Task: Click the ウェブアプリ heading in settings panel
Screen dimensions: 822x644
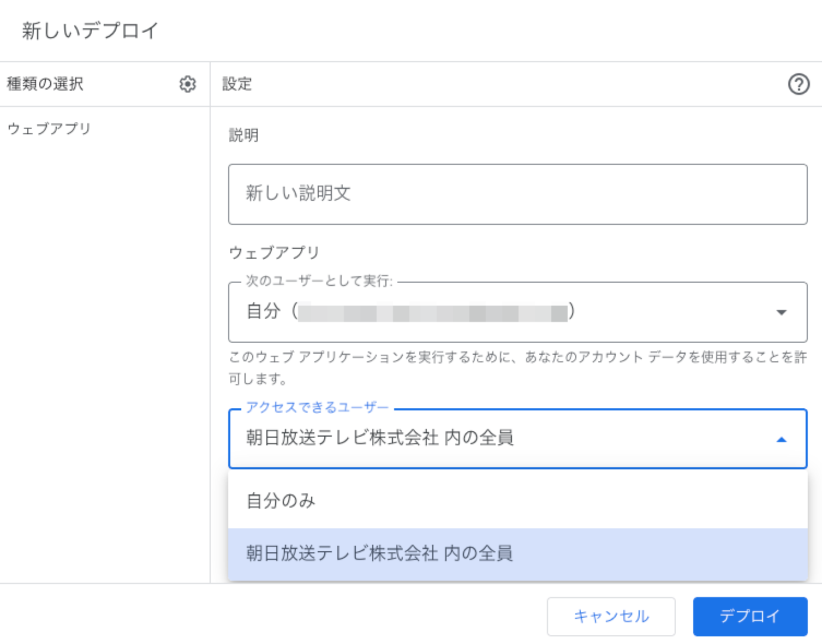Action: 274,252
